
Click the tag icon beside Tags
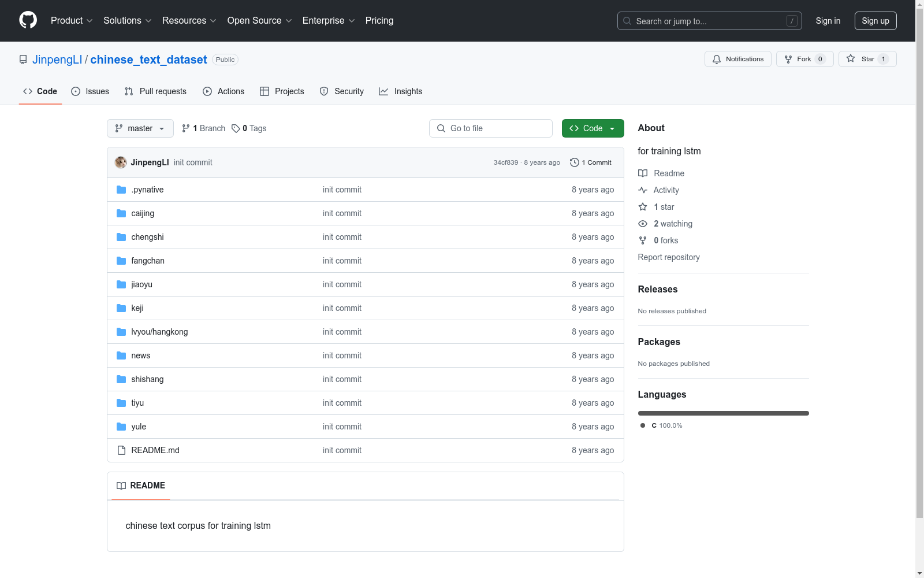coord(236,128)
